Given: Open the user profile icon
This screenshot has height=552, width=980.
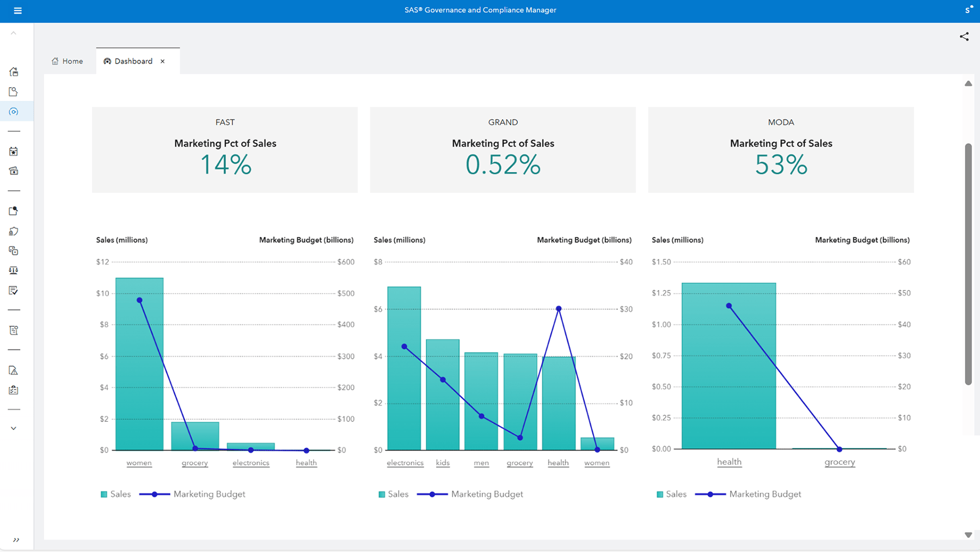Looking at the screenshot, I should tap(967, 9).
